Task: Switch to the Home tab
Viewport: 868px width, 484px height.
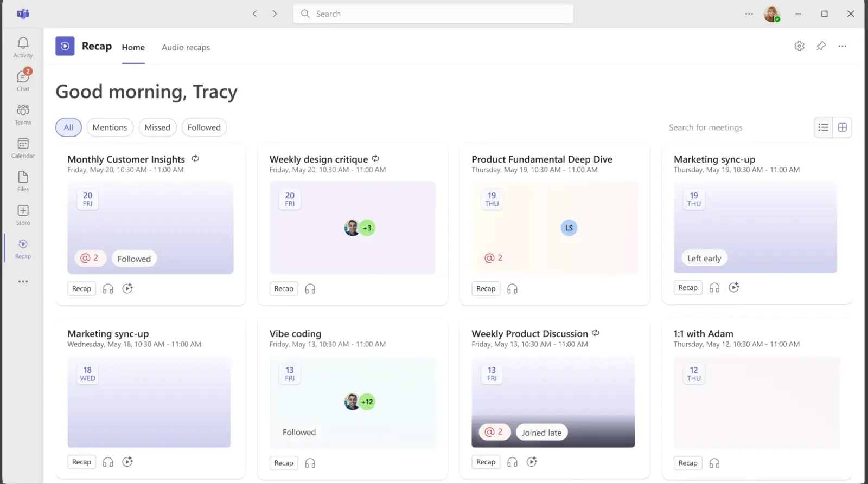Action: pos(133,48)
